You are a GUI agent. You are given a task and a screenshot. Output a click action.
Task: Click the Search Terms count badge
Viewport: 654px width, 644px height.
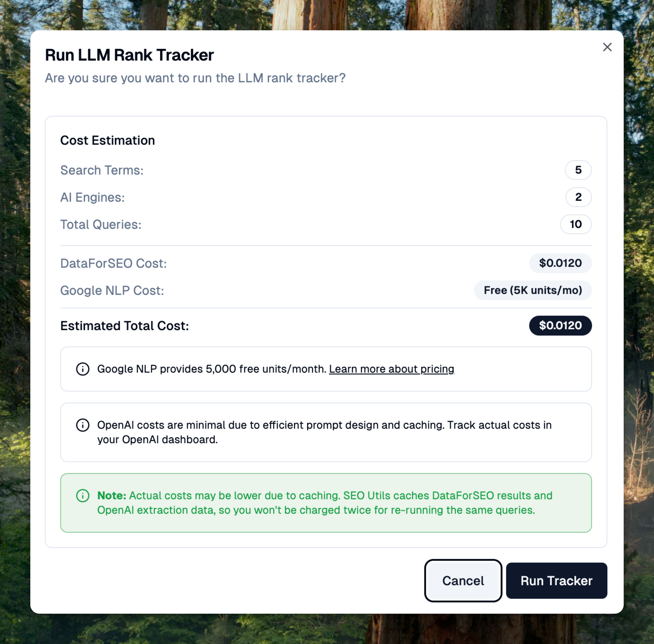click(578, 170)
